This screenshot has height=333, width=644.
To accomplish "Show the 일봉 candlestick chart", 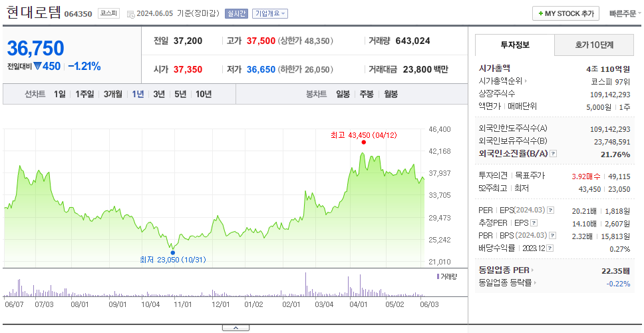I will [343, 94].
